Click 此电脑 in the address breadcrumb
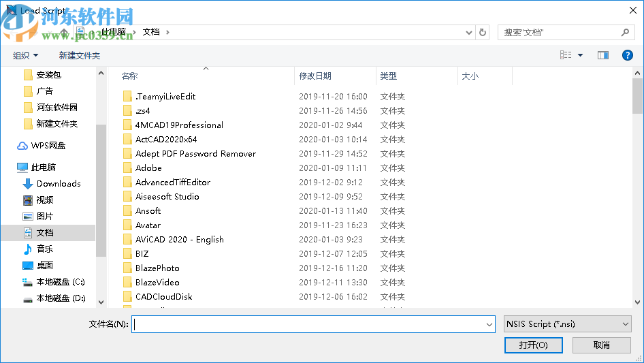Image resolution: width=644 pixels, height=363 pixels. (114, 32)
